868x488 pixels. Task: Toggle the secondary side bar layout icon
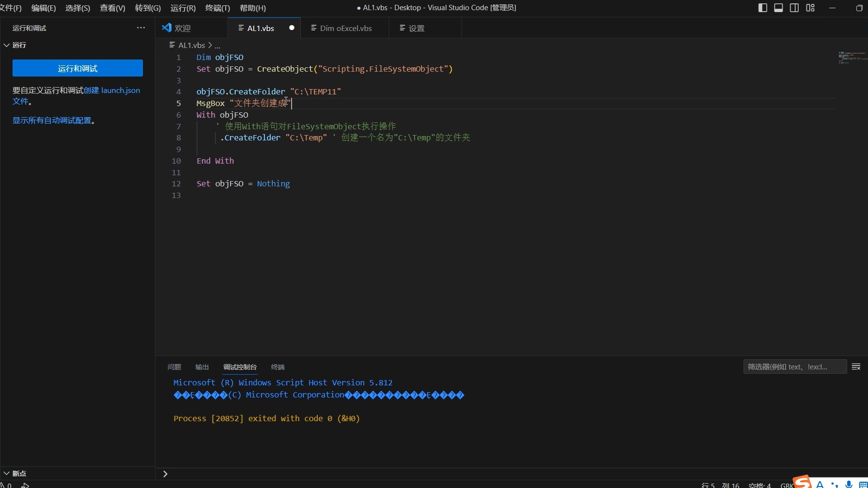click(x=794, y=8)
